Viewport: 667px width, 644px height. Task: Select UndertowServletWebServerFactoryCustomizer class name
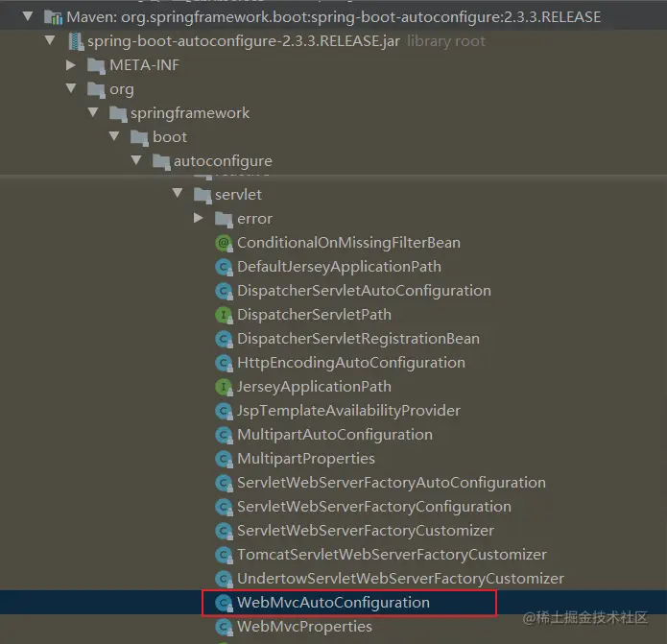(400, 579)
